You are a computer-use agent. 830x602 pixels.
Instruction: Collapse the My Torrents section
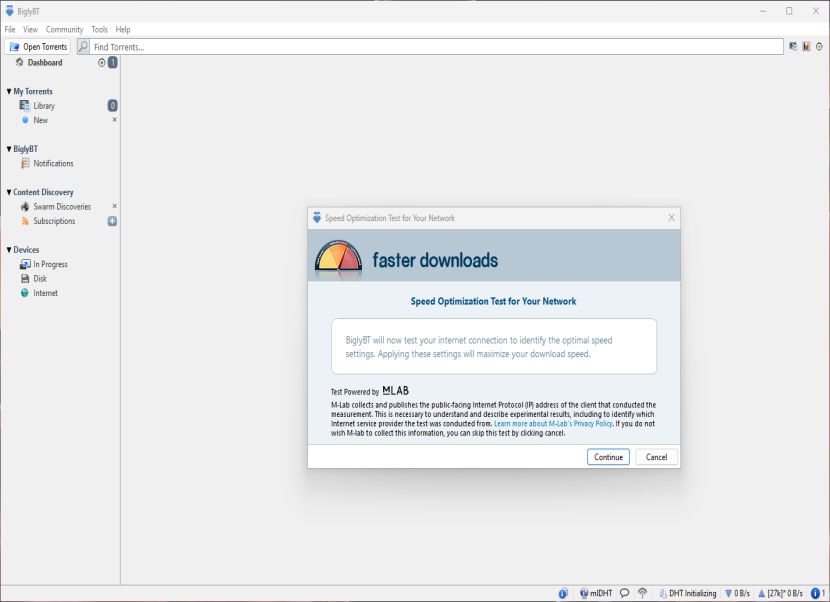[9, 91]
